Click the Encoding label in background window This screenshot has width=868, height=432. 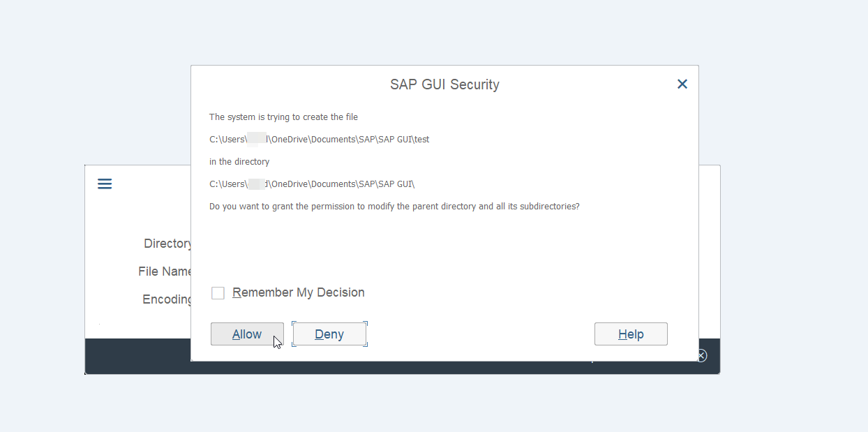tap(167, 299)
